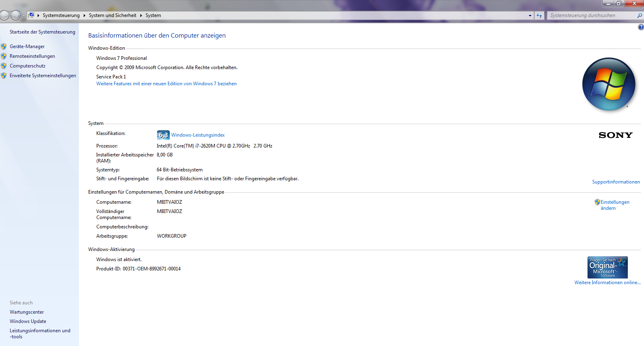Image resolution: width=644 pixels, height=346 pixels.
Task: Open Remoteeinstellungen link
Action: (x=32, y=56)
